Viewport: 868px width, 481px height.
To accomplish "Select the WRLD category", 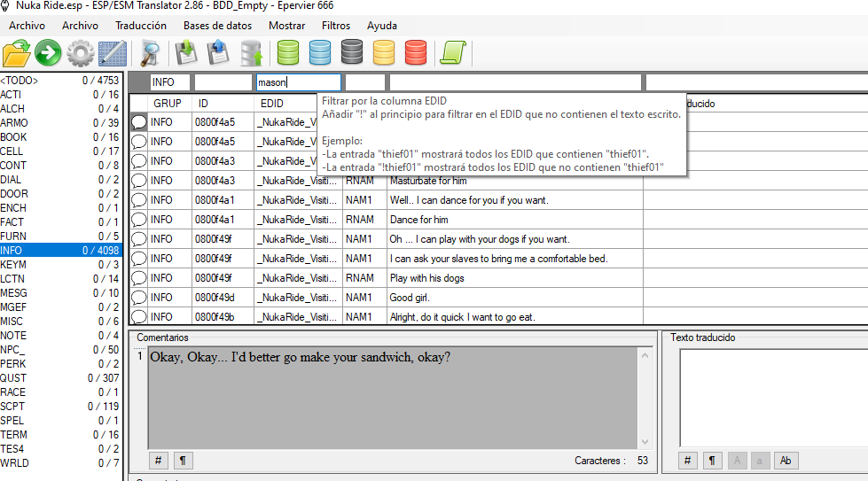I will click(59, 463).
